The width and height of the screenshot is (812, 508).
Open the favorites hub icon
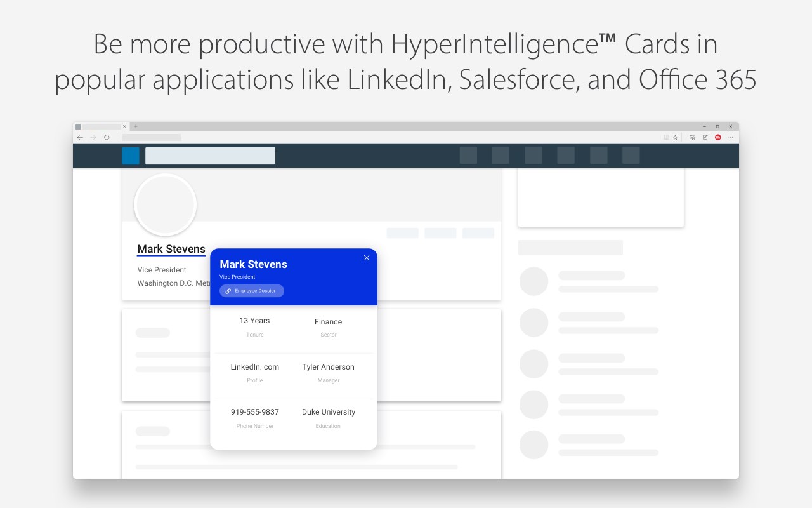(x=692, y=137)
